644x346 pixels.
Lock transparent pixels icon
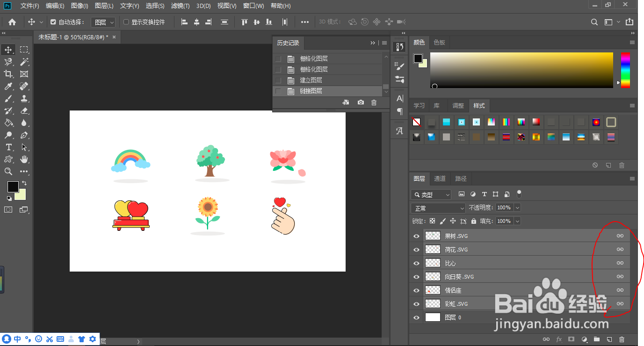[432, 221]
